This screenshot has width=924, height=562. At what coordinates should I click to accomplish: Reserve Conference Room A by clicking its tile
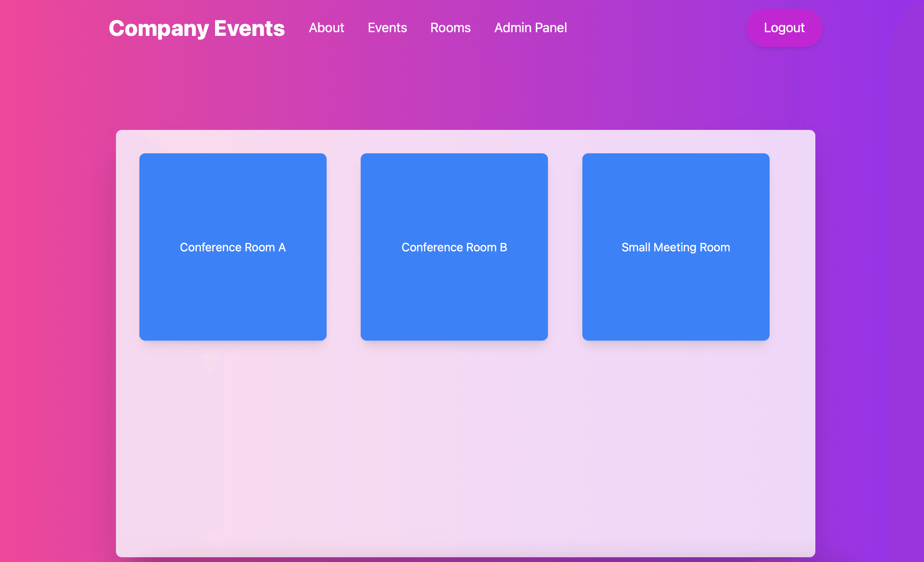(233, 247)
